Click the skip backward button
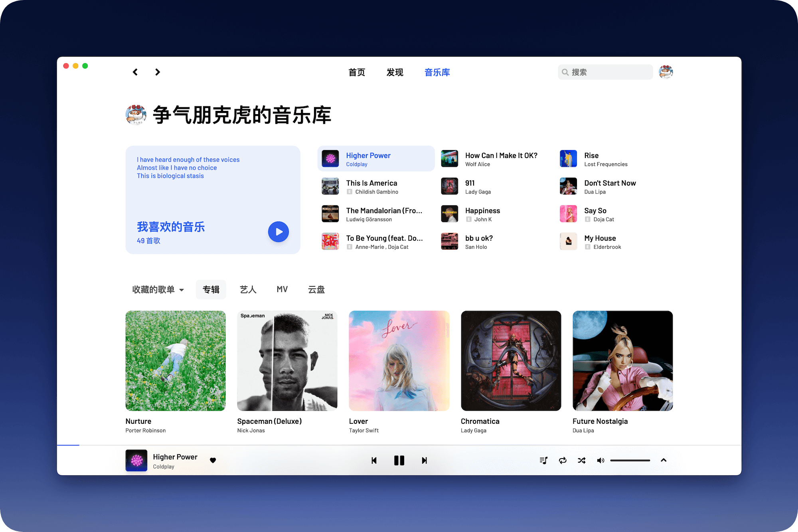798x532 pixels. [x=373, y=460]
